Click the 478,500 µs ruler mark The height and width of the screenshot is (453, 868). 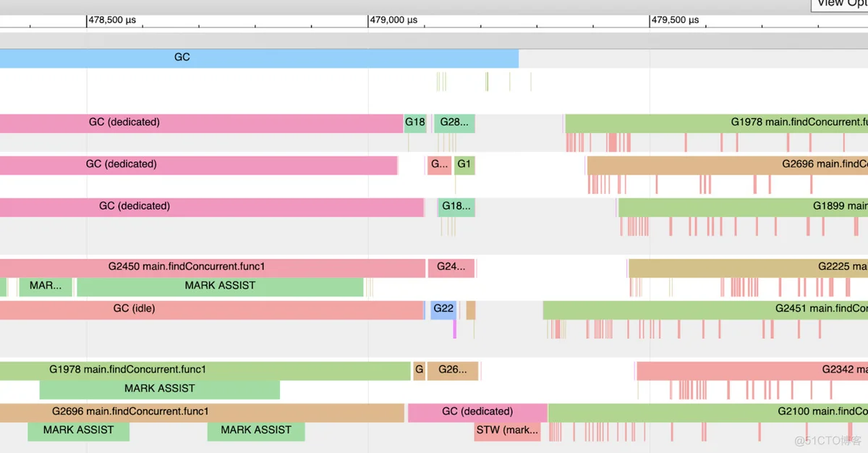click(x=112, y=20)
